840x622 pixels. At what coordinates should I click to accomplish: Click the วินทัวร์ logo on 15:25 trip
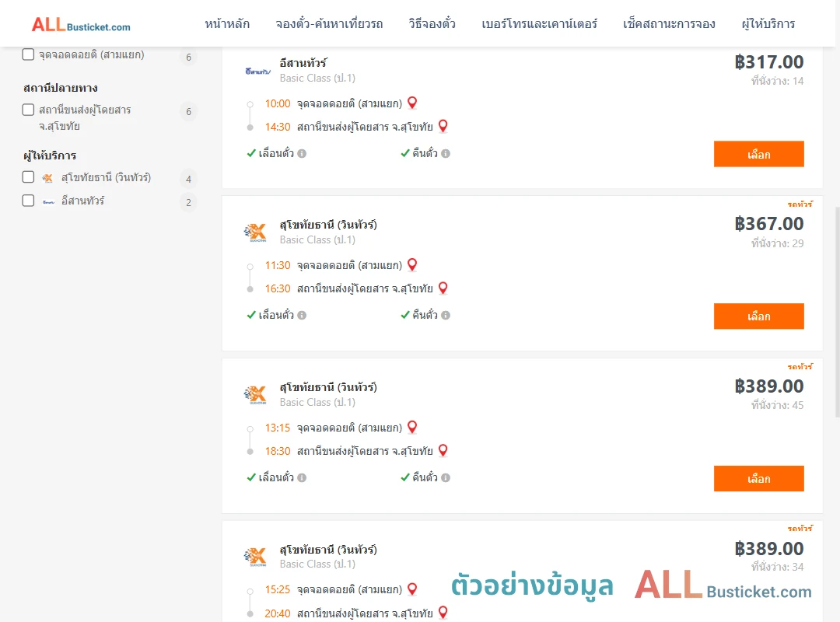tap(255, 557)
